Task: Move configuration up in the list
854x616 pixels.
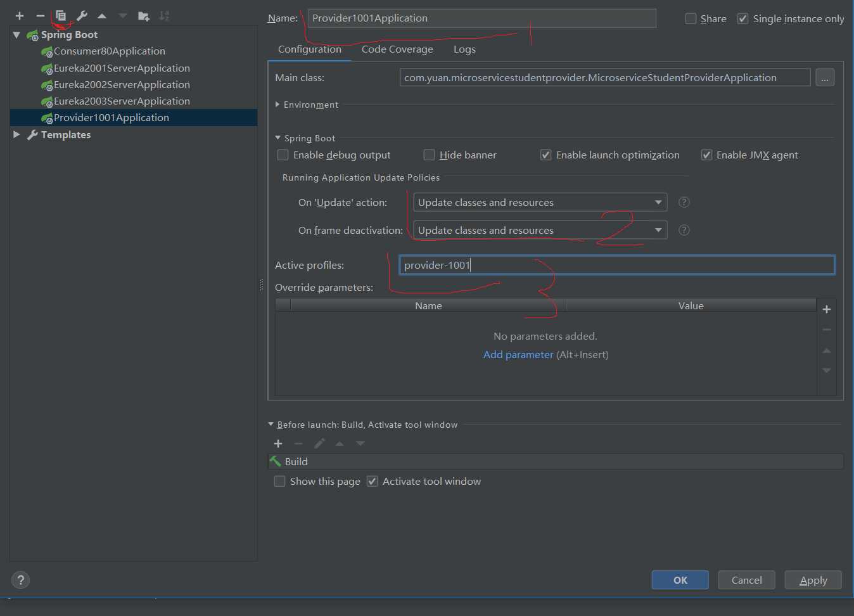Action: pos(102,16)
